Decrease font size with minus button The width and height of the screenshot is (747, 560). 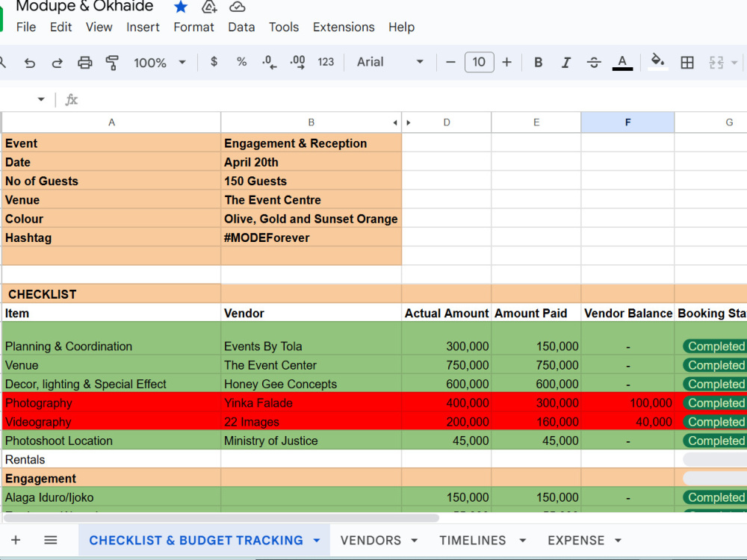[450, 63]
